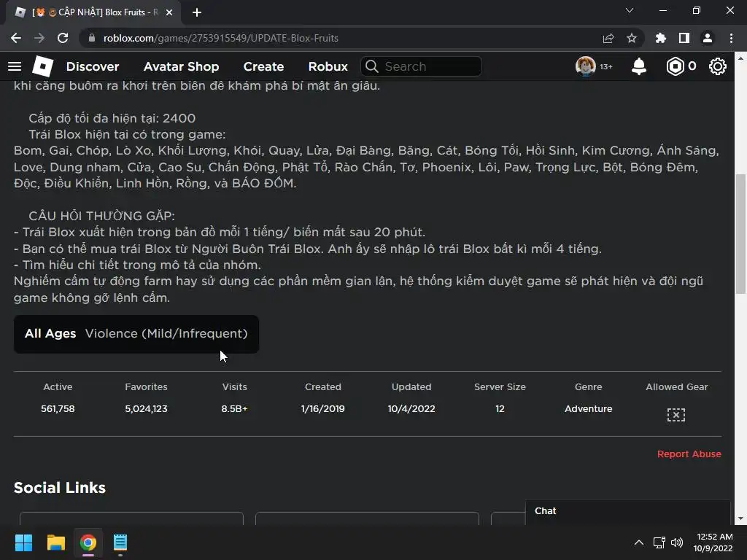
Task: Open the Roblox hamburger navigation menu
Action: 15,66
